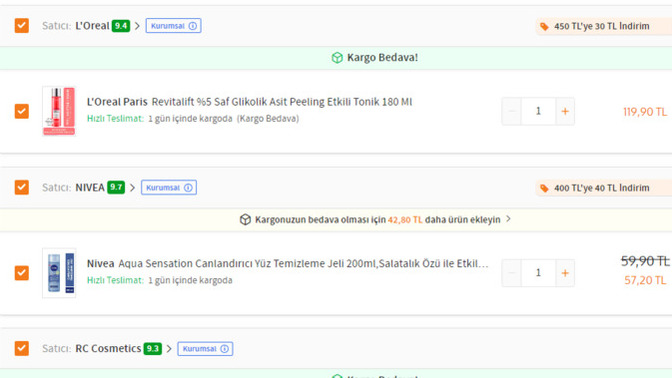Click the Kargo Bedava! banner text
672x378 pixels.
[x=382, y=57]
